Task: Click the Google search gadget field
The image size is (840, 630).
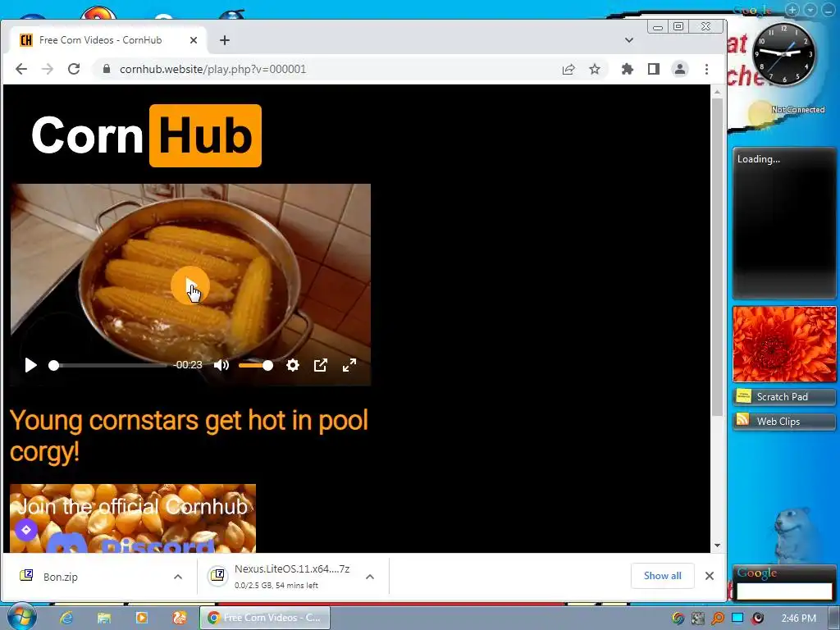Action: pyautogui.click(x=784, y=591)
